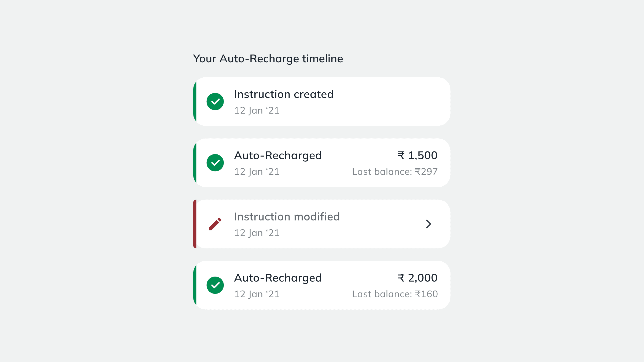Click checkmark icon beside ₹ 2,000 recharge

[x=215, y=285]
